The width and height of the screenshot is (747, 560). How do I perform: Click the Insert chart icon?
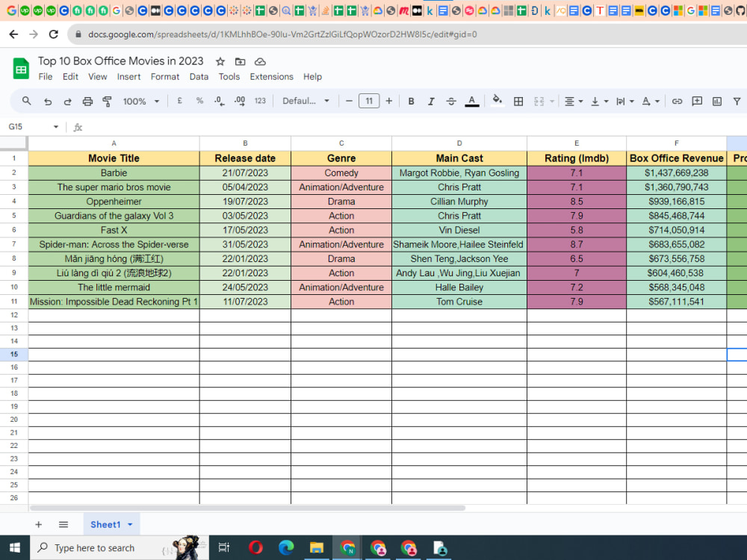click(x=717, y=102)
